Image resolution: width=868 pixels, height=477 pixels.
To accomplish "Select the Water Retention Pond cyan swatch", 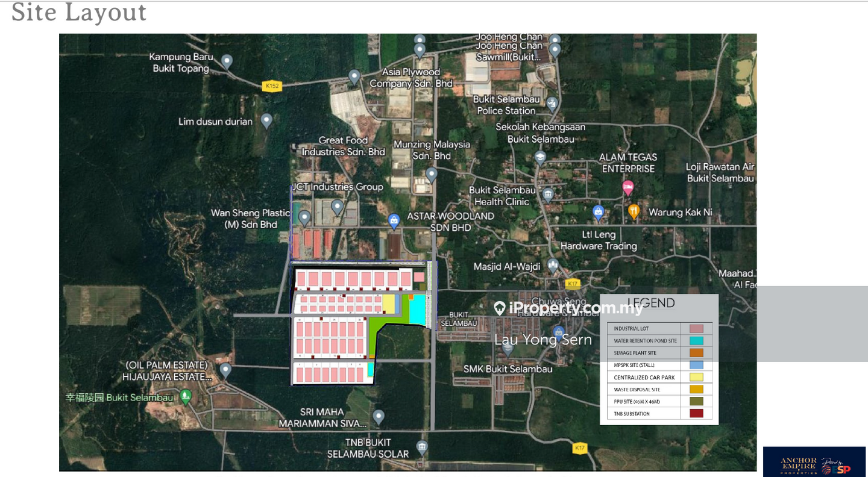I will pos(697,341).
